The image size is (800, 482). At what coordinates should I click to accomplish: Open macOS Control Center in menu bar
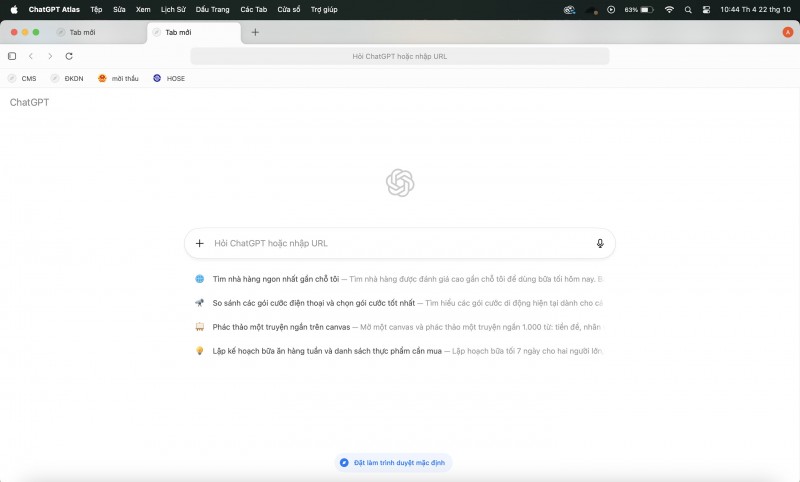tap(706, 9)
